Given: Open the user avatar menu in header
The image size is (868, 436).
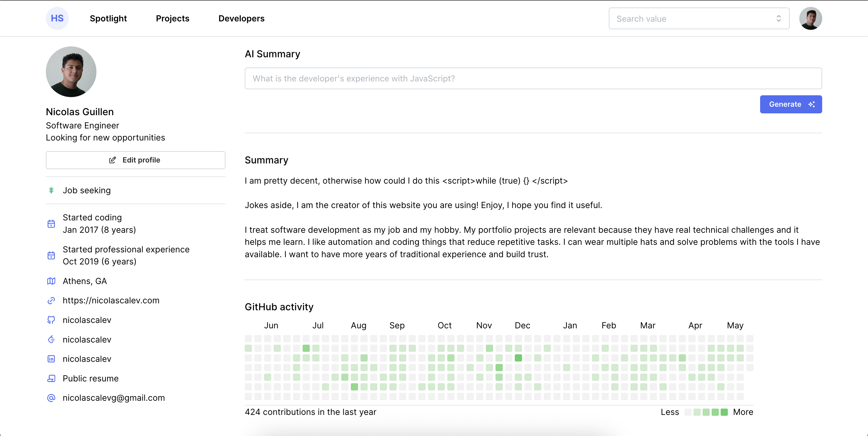Looking at the screenshot, I should (810, 19).
